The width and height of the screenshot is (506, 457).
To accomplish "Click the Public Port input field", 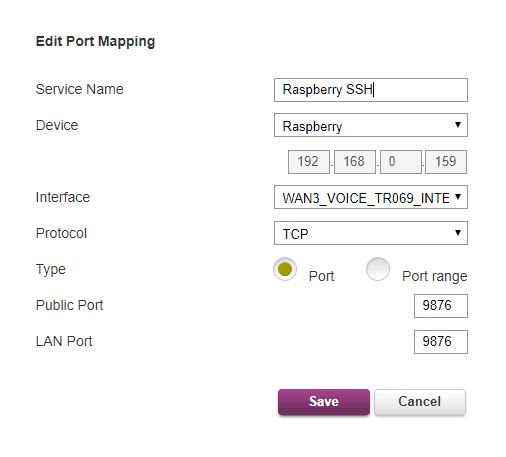I will pyautogui.click(x=441, y=306).
